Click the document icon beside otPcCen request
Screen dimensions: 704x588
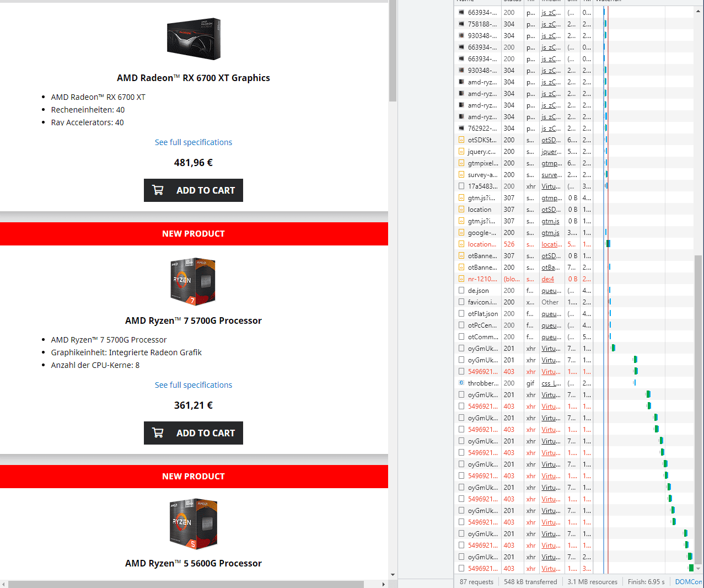coord(461,325)
